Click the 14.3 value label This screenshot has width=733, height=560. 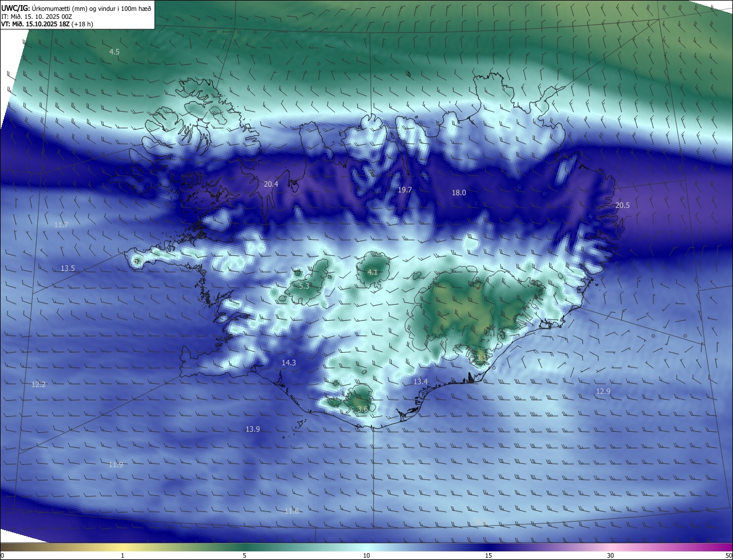click(289, 362)
